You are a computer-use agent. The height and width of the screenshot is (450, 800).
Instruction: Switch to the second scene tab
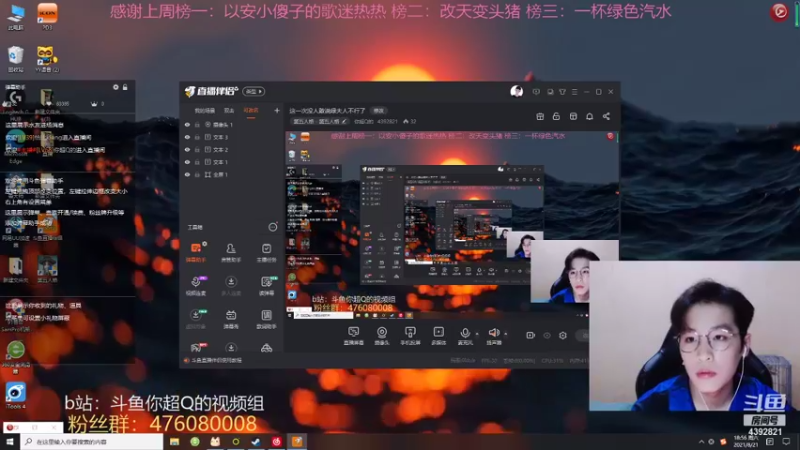pos(229,111)
